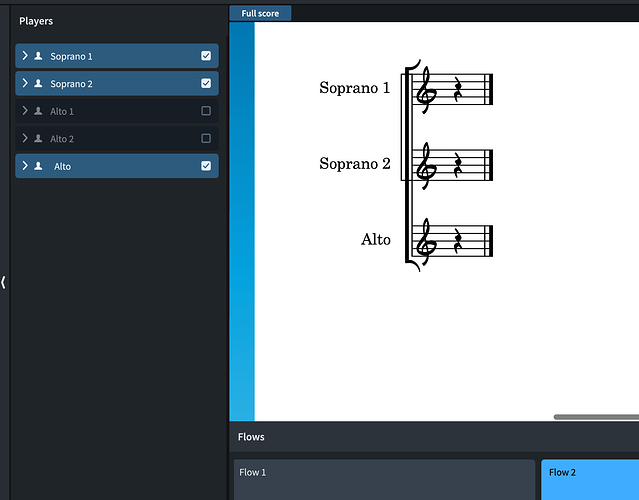Select the Alto player name

pos(62,166)
